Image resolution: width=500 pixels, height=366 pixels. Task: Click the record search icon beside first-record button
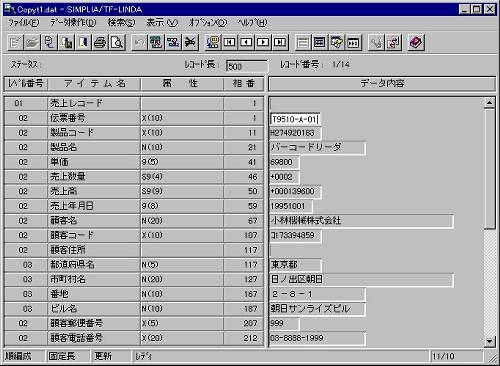212,42
